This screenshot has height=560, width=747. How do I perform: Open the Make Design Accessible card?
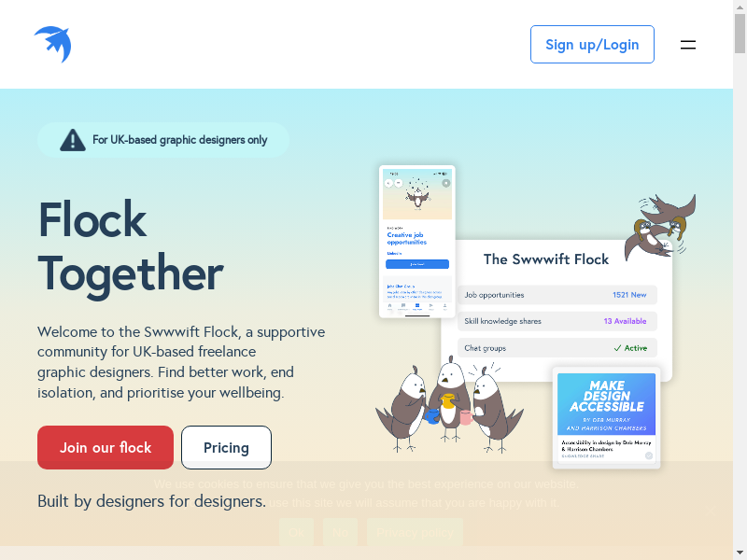click(x=606, y=417)
